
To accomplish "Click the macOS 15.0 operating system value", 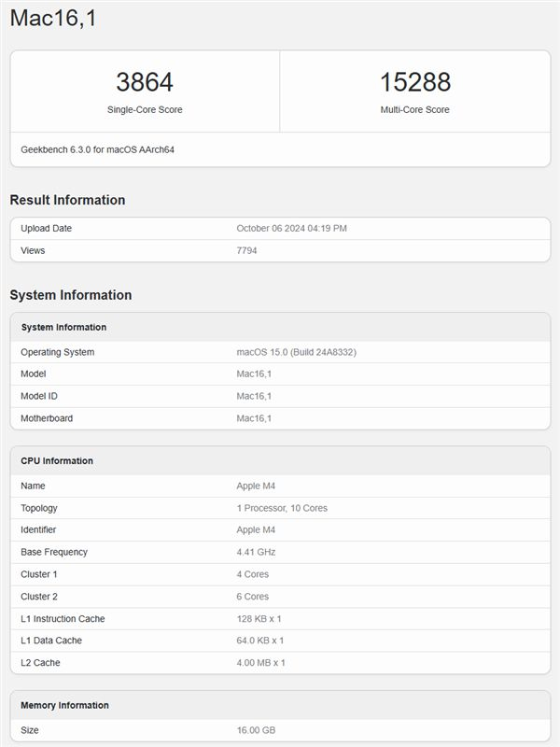I will click(297, 352).
